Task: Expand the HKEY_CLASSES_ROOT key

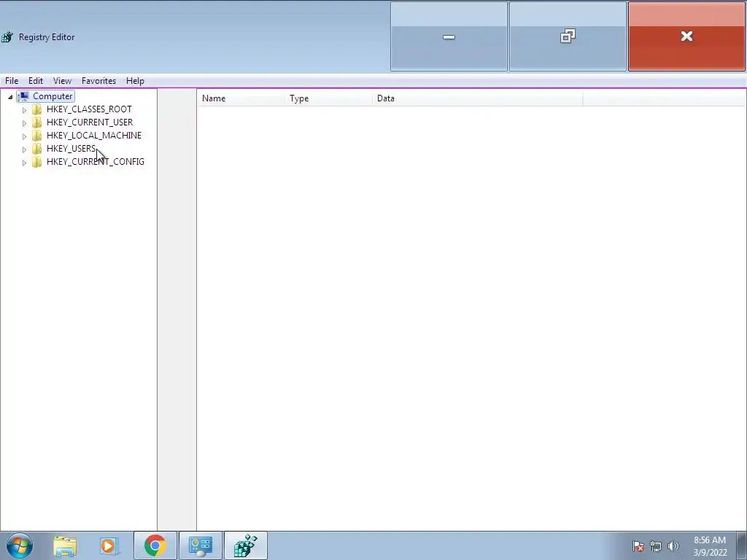Action: point(24,110)
